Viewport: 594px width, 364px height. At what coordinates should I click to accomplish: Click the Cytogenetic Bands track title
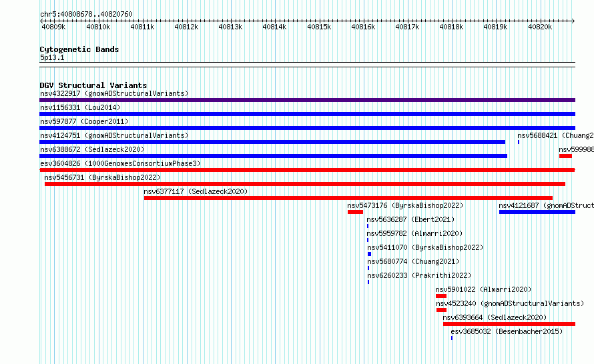(x=79, y=49)
